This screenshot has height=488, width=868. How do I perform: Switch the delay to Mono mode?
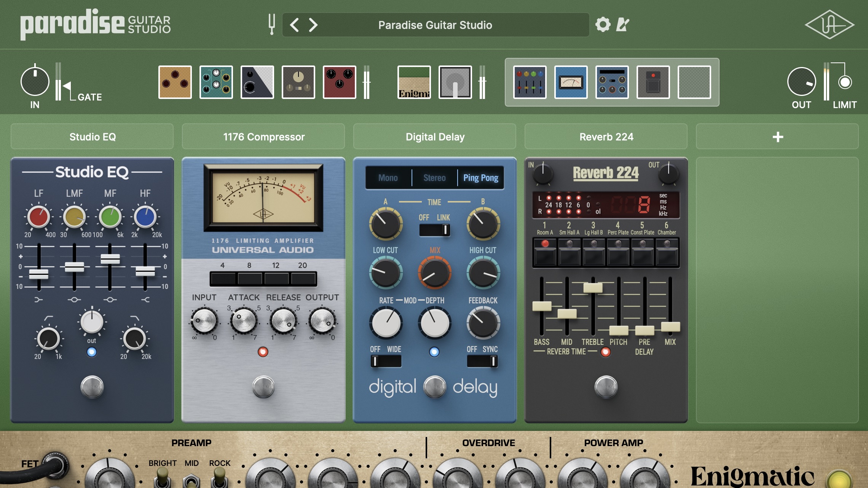388,177
